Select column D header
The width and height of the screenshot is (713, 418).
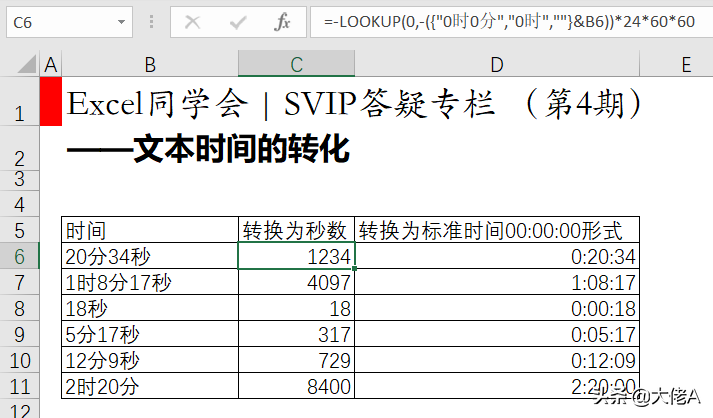coord(497,64)
